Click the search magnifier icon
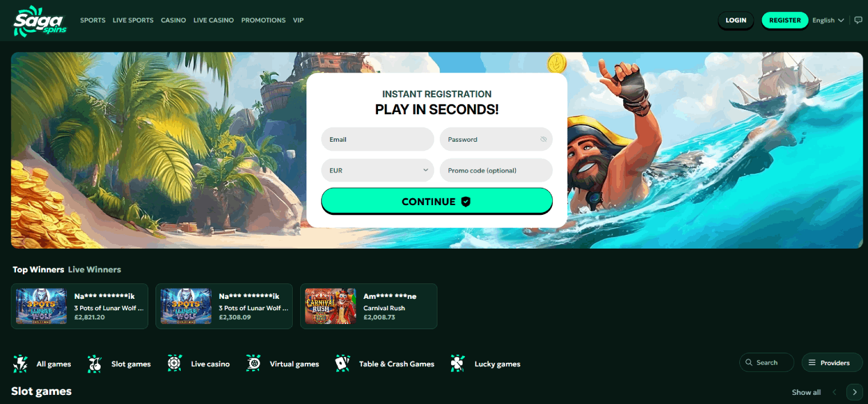The height and width of the screenshot is (404, 868). (749, 362)
